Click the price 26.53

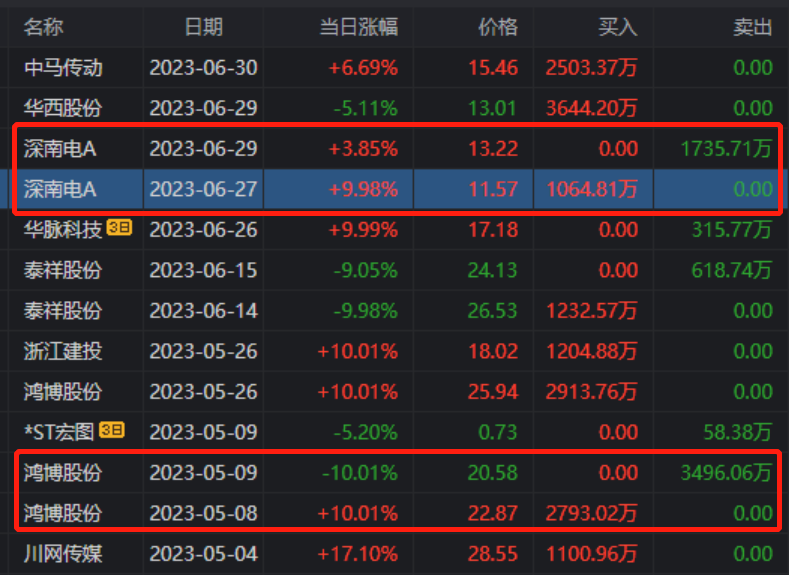(x=493, y=311)
